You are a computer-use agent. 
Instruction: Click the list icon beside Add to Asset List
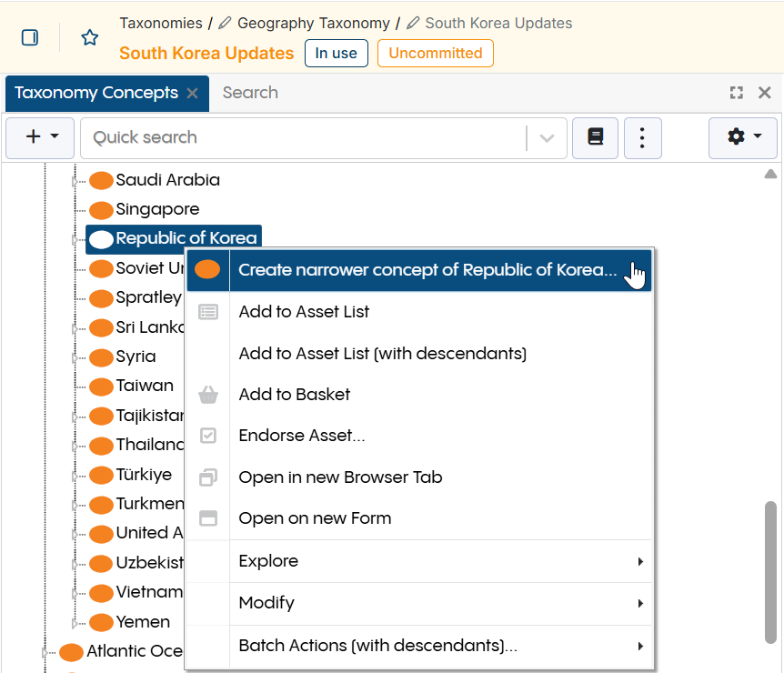point(208,311)
